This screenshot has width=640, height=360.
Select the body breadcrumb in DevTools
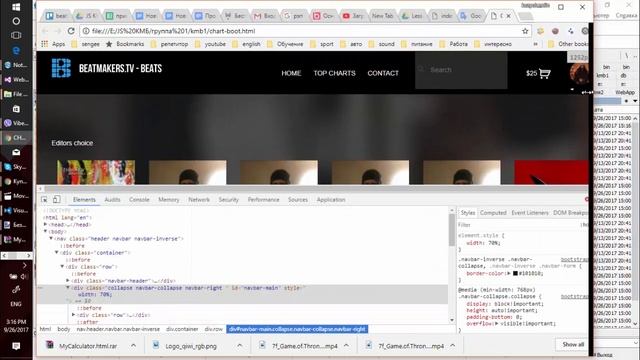pyautogui.click(x=63, y=329)
